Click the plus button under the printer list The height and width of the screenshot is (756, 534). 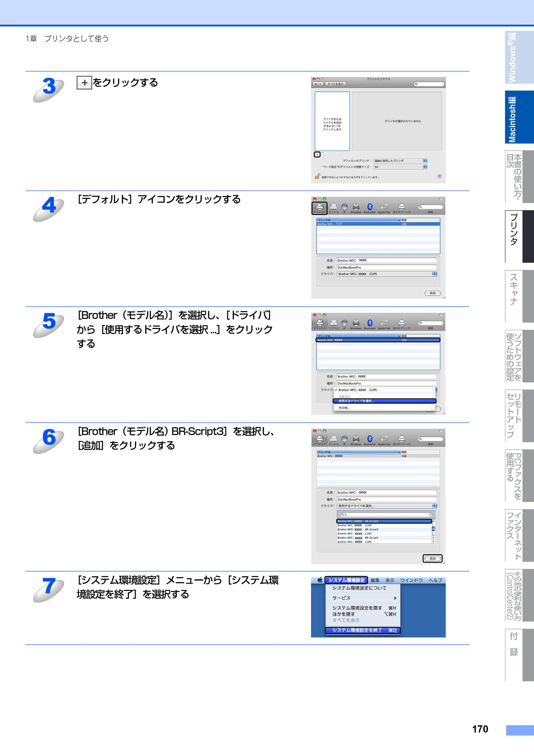click(317, 154)
